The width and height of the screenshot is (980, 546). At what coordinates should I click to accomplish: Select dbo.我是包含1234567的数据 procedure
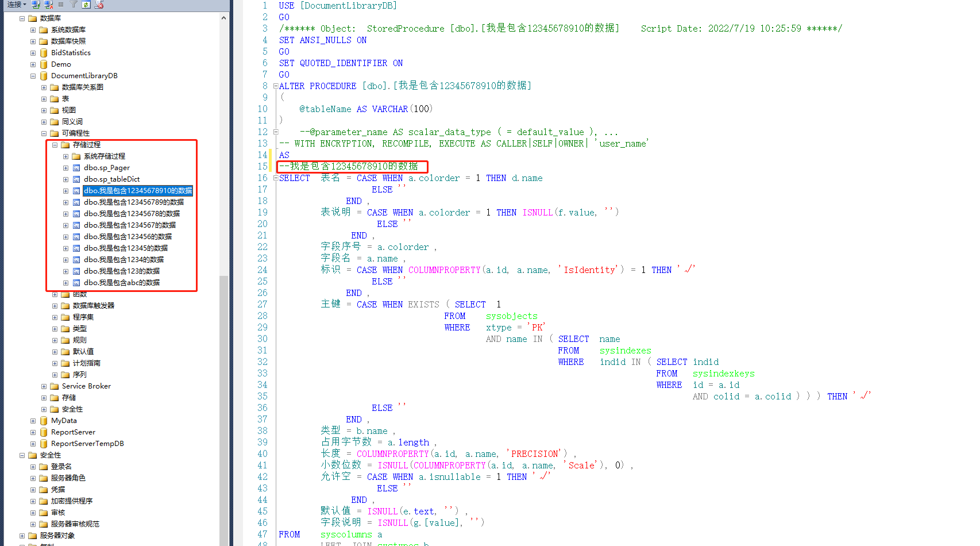point(130,225)
